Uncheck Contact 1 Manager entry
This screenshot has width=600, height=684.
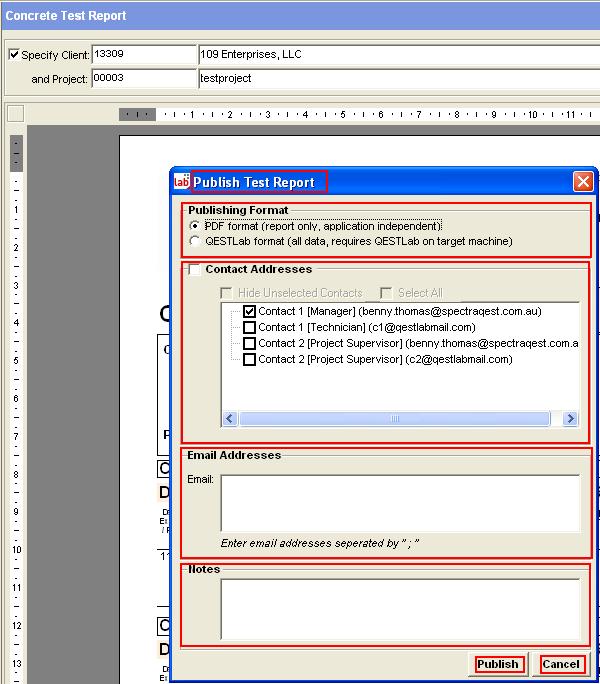249,312
